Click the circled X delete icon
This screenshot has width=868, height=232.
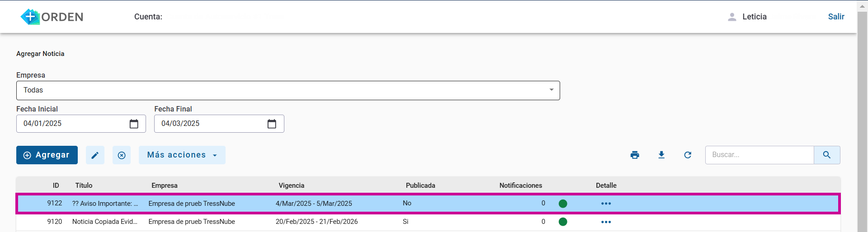(122, 155)
